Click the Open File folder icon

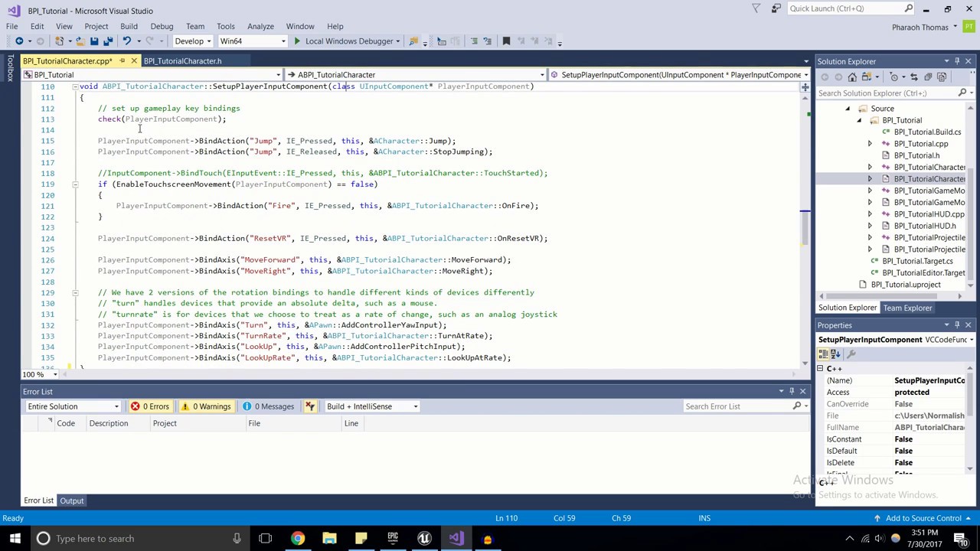pos(80,41)
